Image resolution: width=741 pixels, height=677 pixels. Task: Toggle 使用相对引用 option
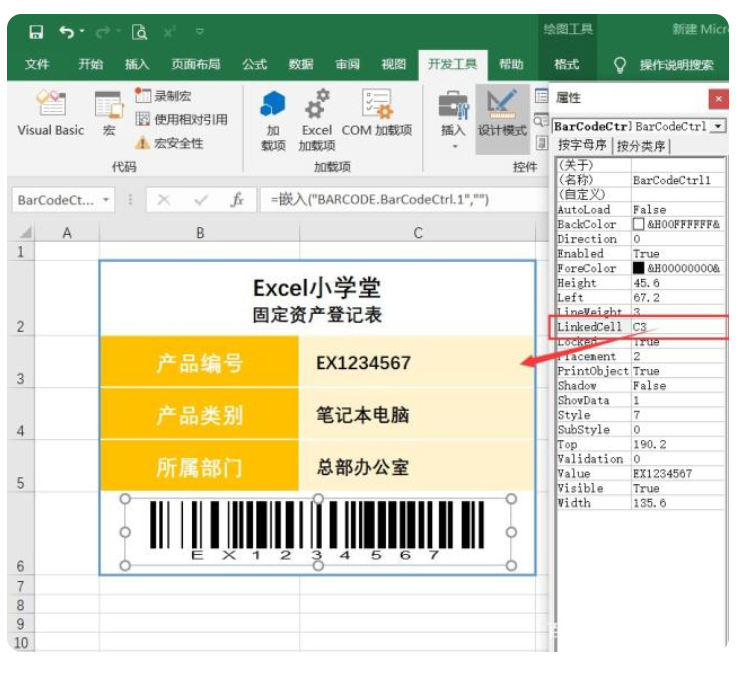pos(181,119)
